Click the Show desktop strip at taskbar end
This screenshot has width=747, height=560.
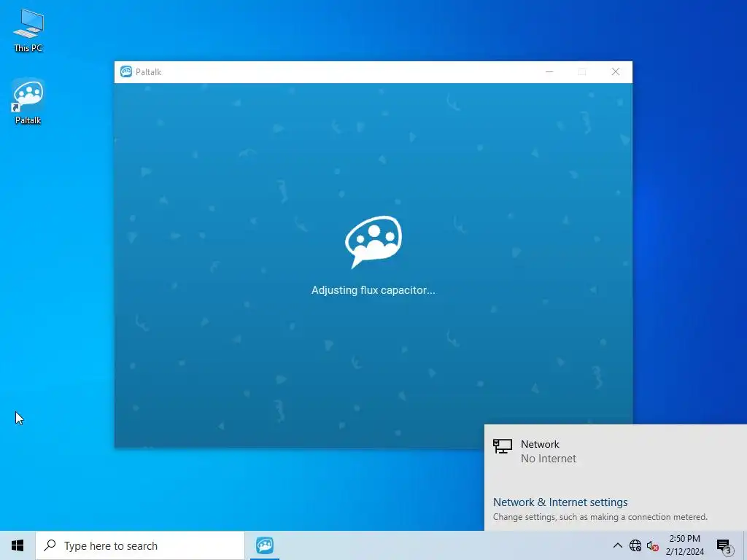coord(745,545)
